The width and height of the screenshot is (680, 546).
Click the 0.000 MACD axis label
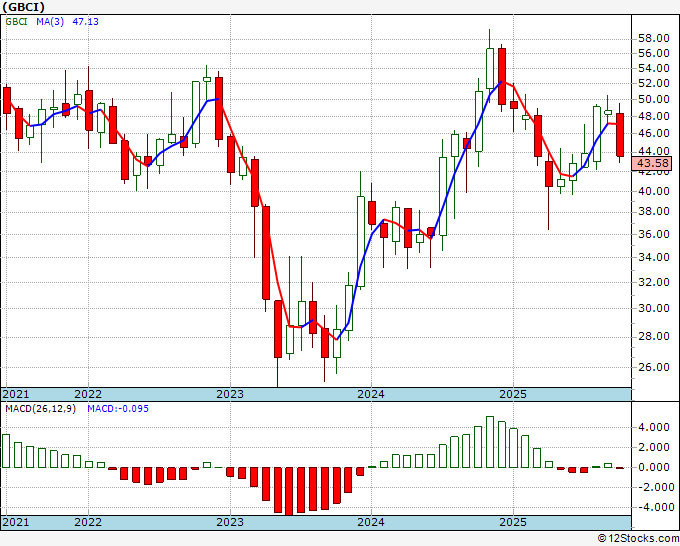(652, 467)
